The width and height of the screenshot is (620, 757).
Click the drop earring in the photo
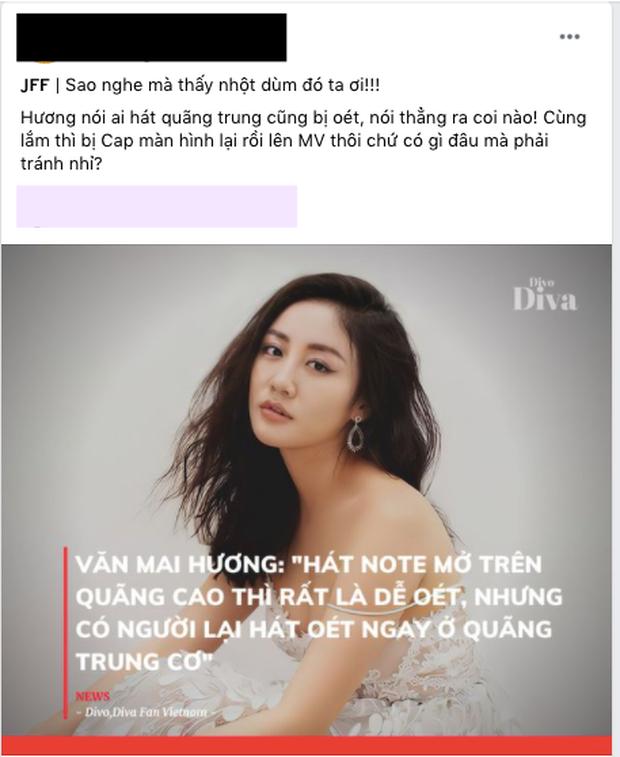[x=356, y=434]
